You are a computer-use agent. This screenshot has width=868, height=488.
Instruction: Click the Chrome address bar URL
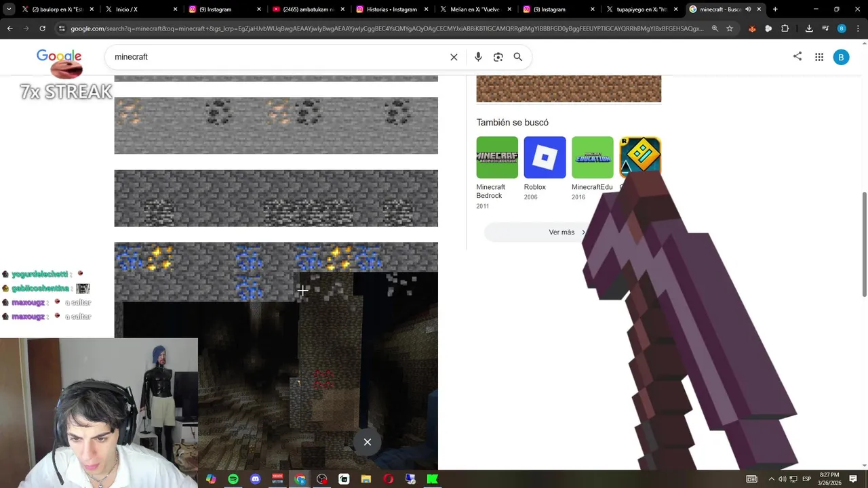pyautogui.click(x=387, y=28)
